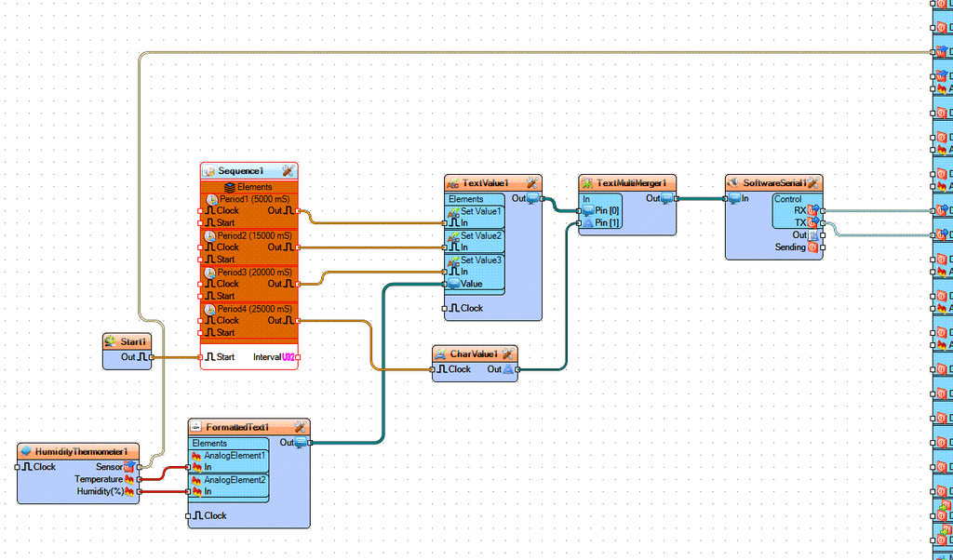Click the Sequence1 Interval output pin
The image size is (953, 560).
tap(298, 357)
